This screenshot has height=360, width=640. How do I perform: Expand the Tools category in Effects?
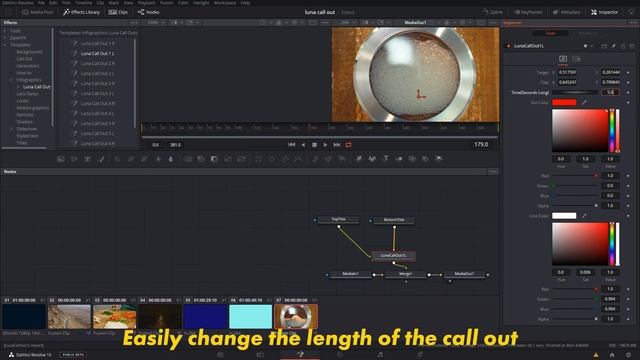5,31
